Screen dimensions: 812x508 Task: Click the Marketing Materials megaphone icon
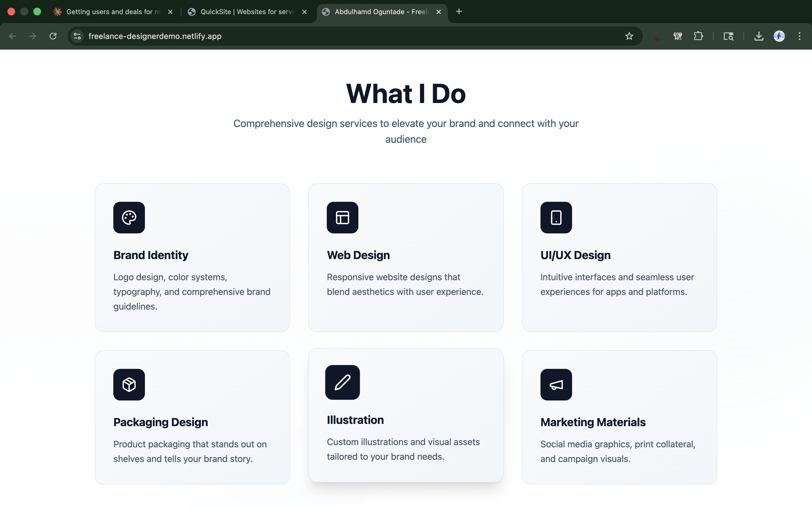click(x=556, y=384)
